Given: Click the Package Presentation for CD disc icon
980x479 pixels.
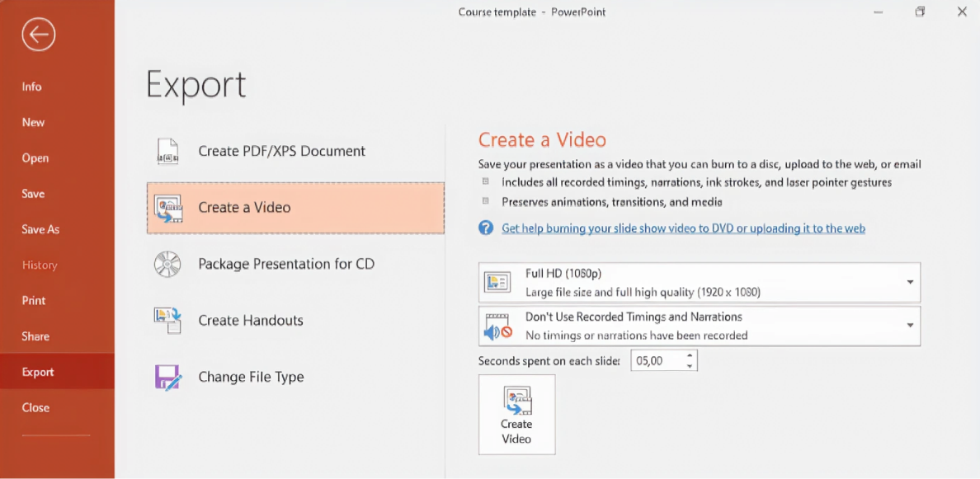Looking at the screenshot, I should pyautogui.click(x=168, y=264).
